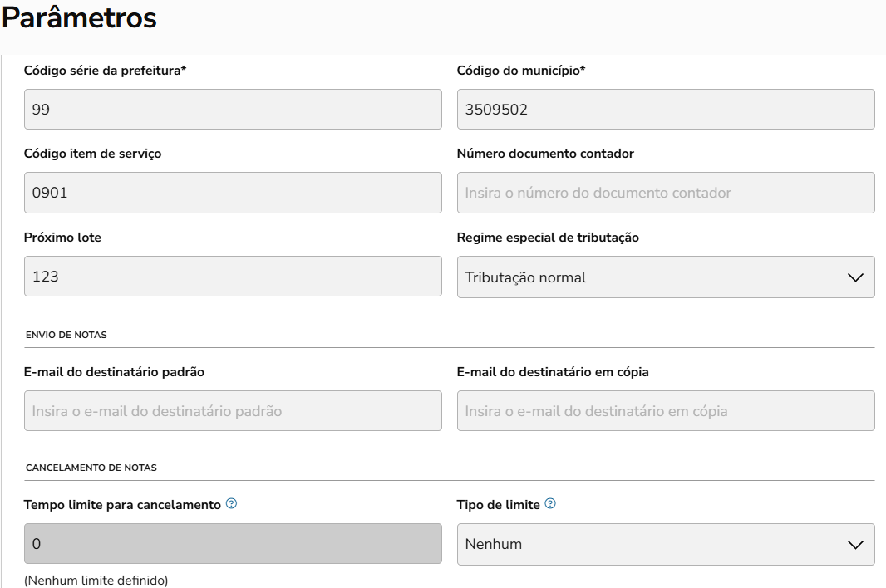The image size is (886, 588).
Task: Click the Nenhum limite definido helper text
Action: click(96, 581)
